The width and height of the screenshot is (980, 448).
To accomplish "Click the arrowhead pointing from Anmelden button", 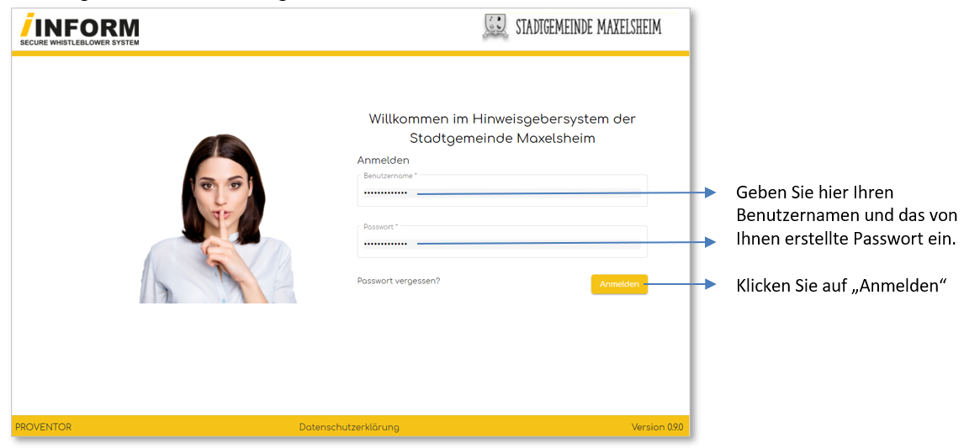I will (x=710, y=284).
